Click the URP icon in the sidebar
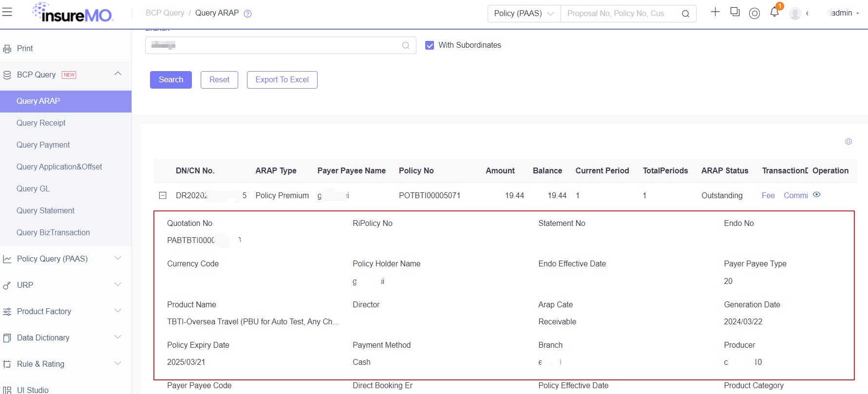Image resolution: width=868 pixels, height=394 pixels. [7, 285]
